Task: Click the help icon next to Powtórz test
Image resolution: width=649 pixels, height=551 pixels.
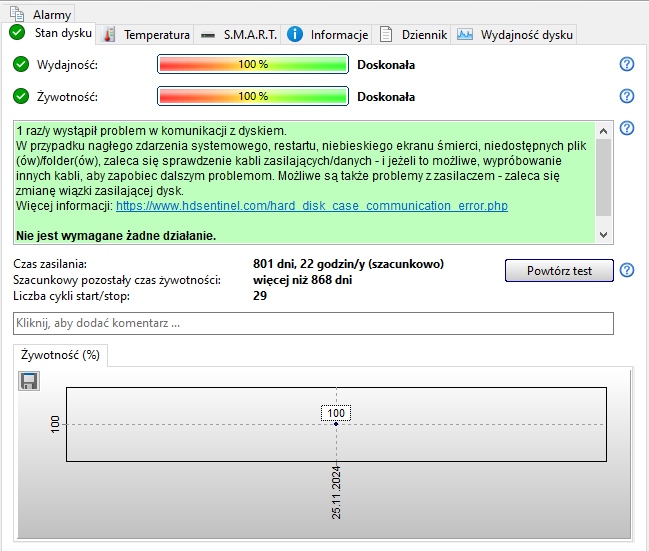Action: (627, 270)
